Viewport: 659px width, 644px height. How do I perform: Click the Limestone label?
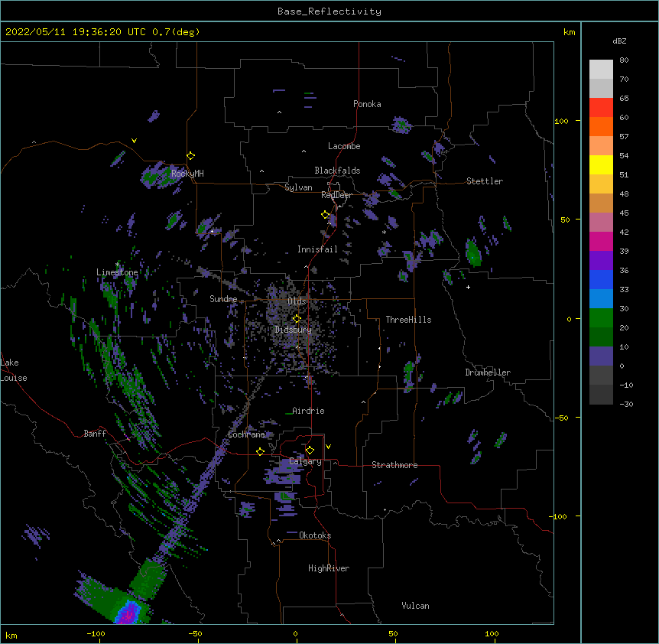pyautogui.click(x=117, y=272)
